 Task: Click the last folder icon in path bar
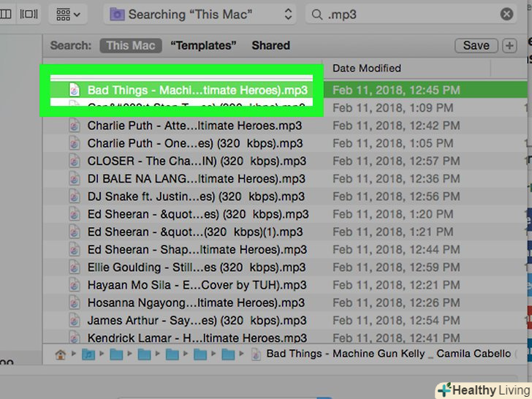pos(228,354)
